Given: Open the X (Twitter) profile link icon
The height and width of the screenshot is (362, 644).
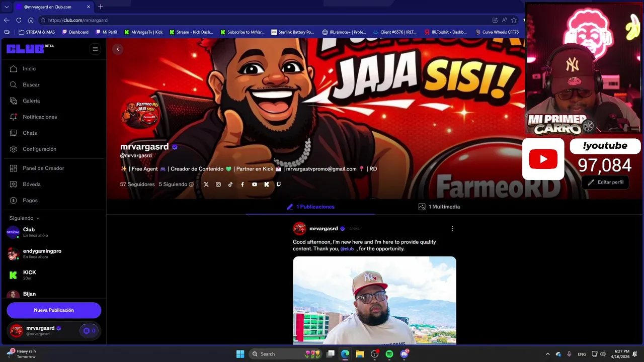Looking at the screenshot, I should [206, 185].
